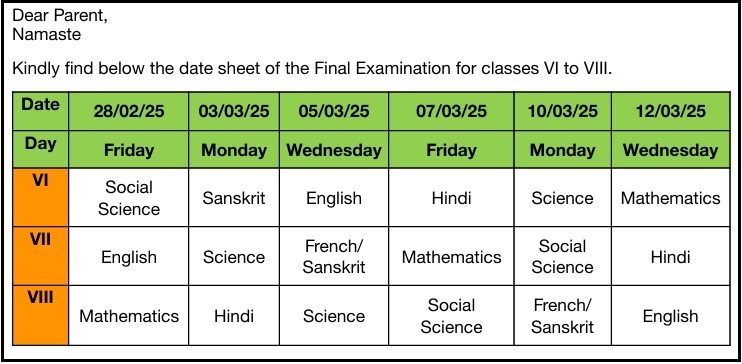Click class VI Mathematics cell on Wednesday
The height and width of the screenshot is (364, 742).
[x=671, y=197]
